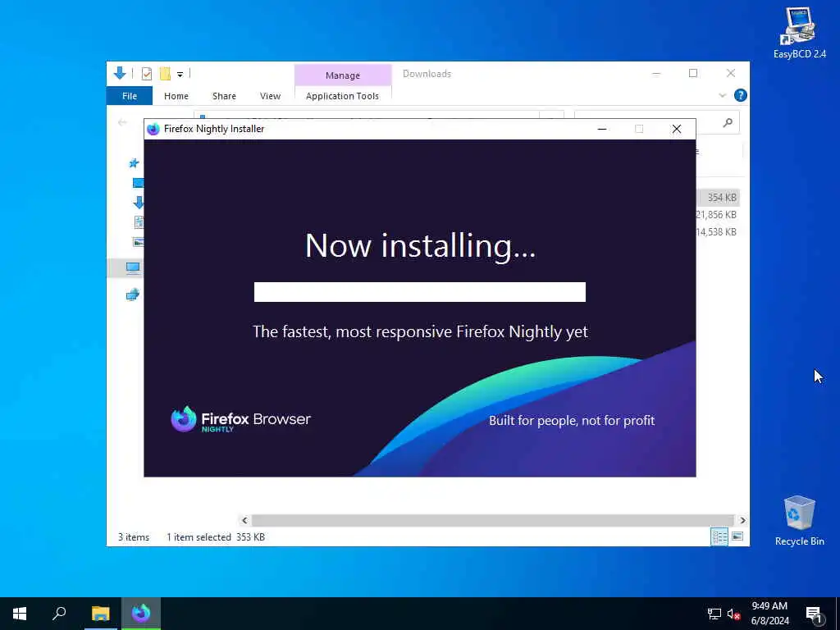Click the Properties checkmark quick access icon
Screen dimensions: 840x630
point(146,73)
